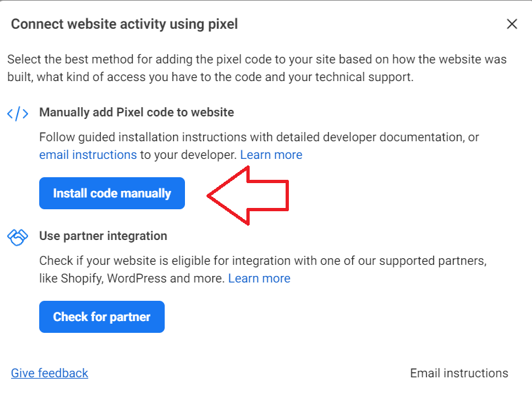Close the Connect website activity dialog
The height and width of the screenshot is (393, 532).
pos(512,24)
